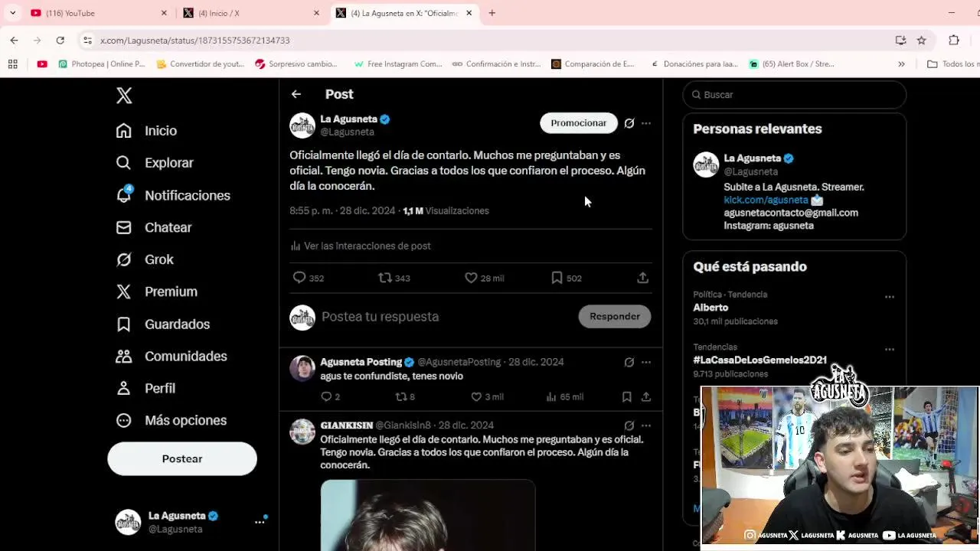This screenshot has height=551, width=980.
Task: Share the Agusneta Posting reply
Action: coord(646,396)
